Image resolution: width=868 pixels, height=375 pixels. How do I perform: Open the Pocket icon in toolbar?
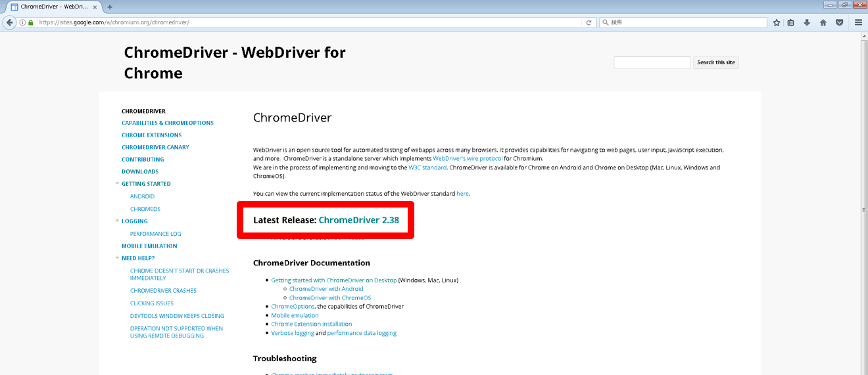coord(840,22)
